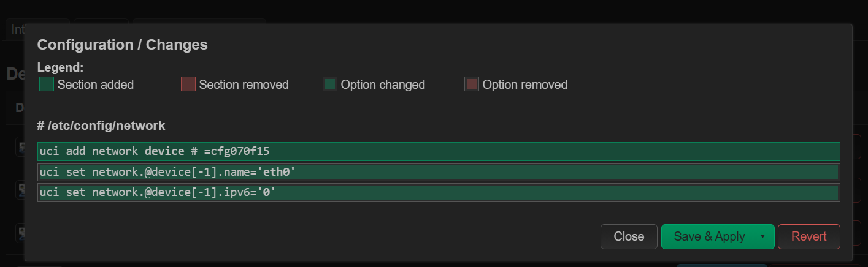Click the "Option changed" legend label
The image size is (868, 267).
click(383, 85)
